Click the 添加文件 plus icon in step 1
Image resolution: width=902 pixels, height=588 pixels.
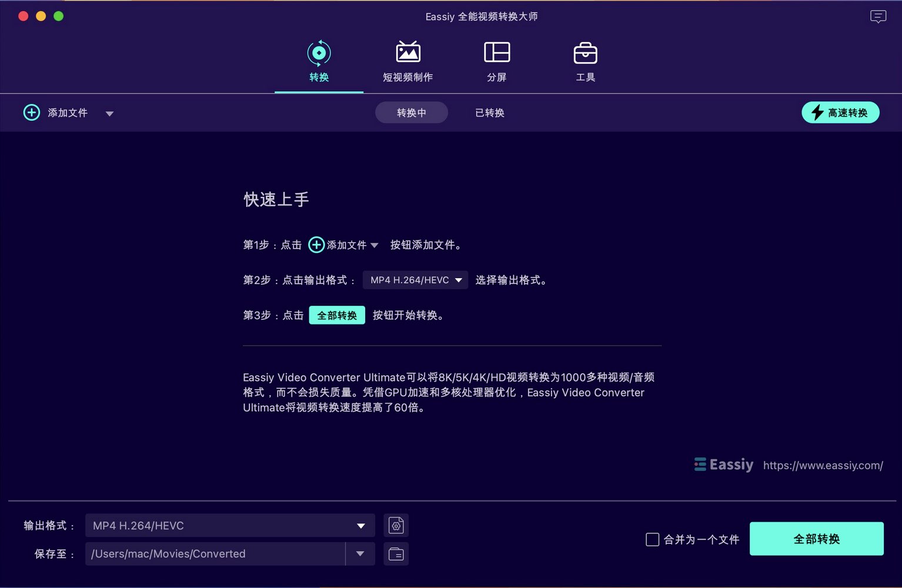click(x=316, y=245)
